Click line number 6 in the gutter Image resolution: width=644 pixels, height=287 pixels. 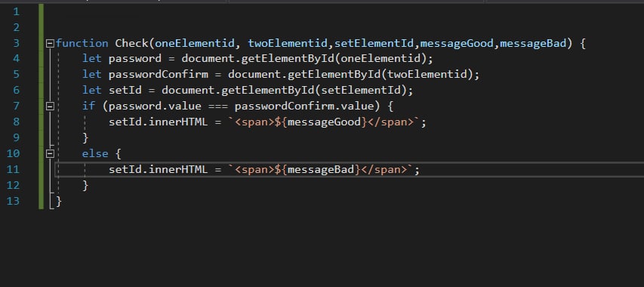pyautogui.click(x=17, y=91)
